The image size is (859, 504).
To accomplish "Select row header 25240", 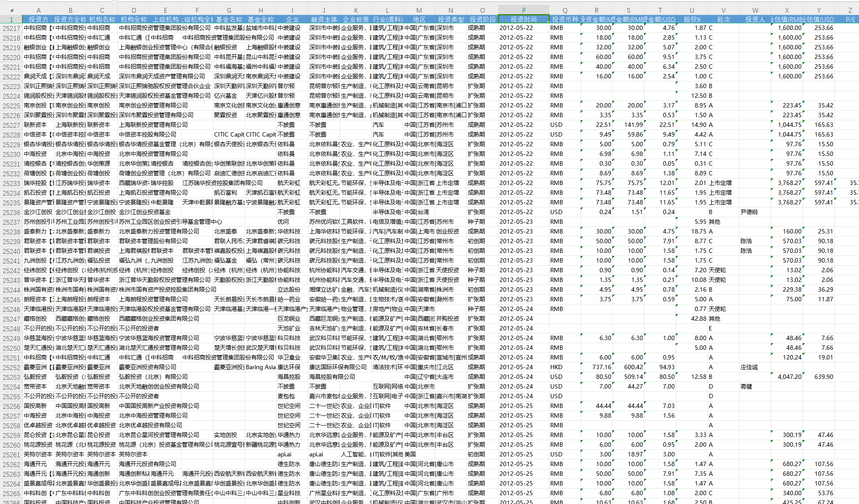I will [x=11, y=251].
